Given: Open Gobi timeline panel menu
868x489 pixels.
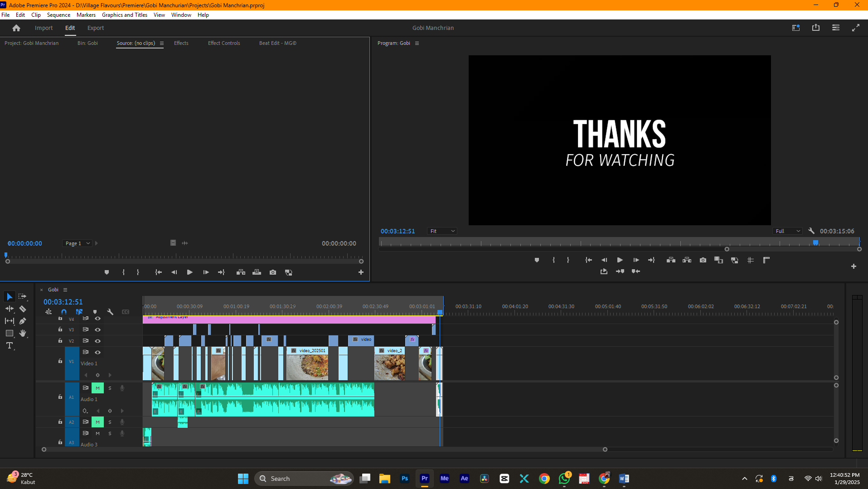Looking at the screenshot, I should click(65, 290).
